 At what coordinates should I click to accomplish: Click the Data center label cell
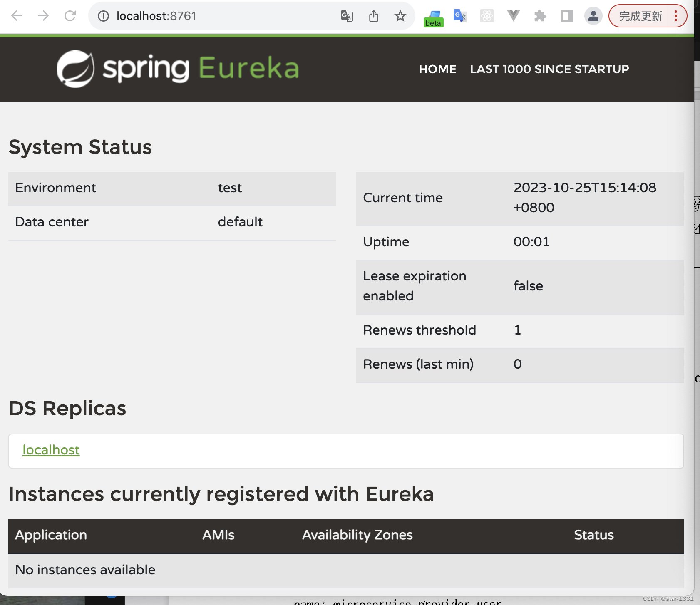[52, 222]
